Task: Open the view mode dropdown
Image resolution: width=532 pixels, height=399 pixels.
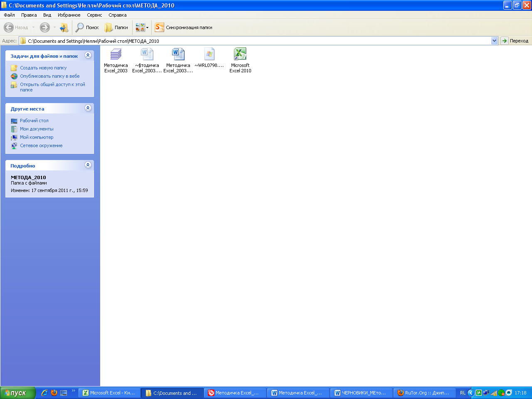Action: 142,27
